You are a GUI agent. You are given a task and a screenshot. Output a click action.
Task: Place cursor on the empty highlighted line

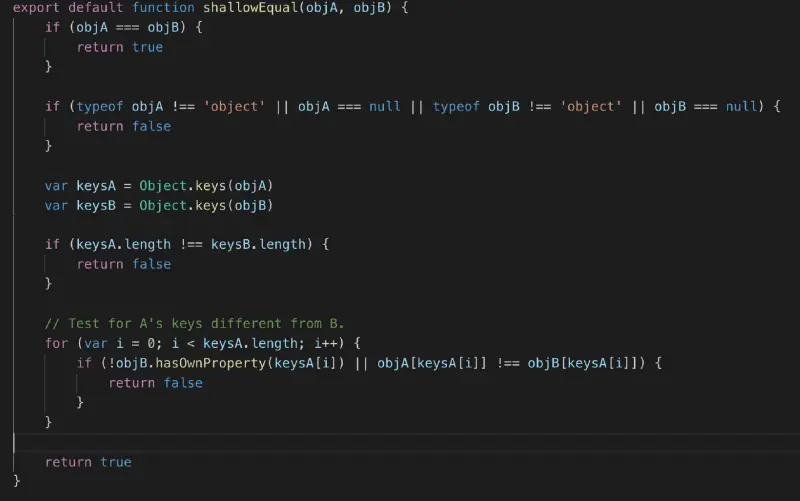point(406,443)
